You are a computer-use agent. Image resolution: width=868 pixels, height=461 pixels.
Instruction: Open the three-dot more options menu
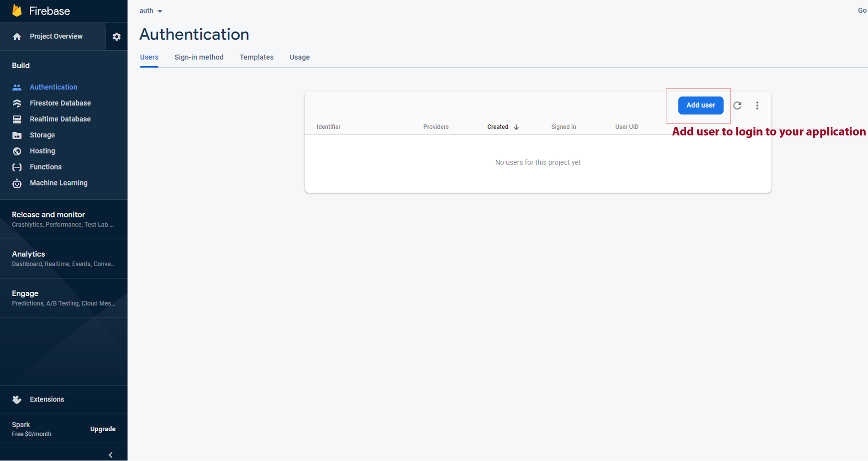click(757, 106)
